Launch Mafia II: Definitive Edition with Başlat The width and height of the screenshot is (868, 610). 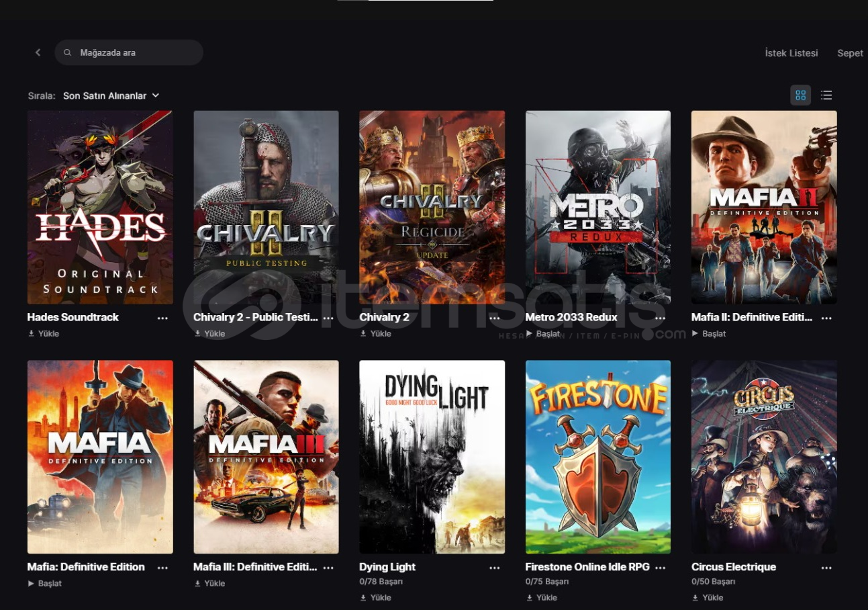coord(709,334)
